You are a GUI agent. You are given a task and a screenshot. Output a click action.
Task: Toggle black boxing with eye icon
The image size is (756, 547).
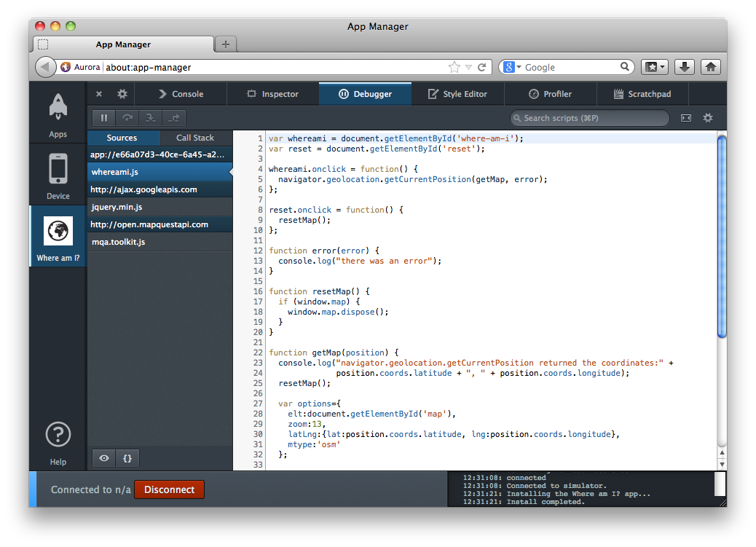(103, 458)
